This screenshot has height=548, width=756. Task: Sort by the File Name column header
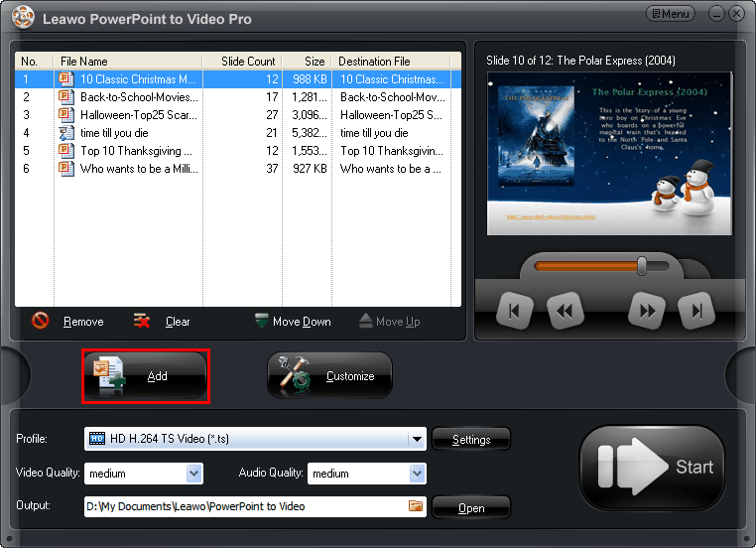[128, 62]
